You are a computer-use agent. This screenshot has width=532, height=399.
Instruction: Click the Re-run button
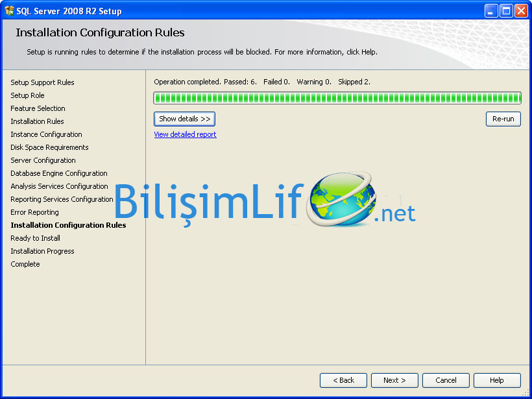click(503, 119)
